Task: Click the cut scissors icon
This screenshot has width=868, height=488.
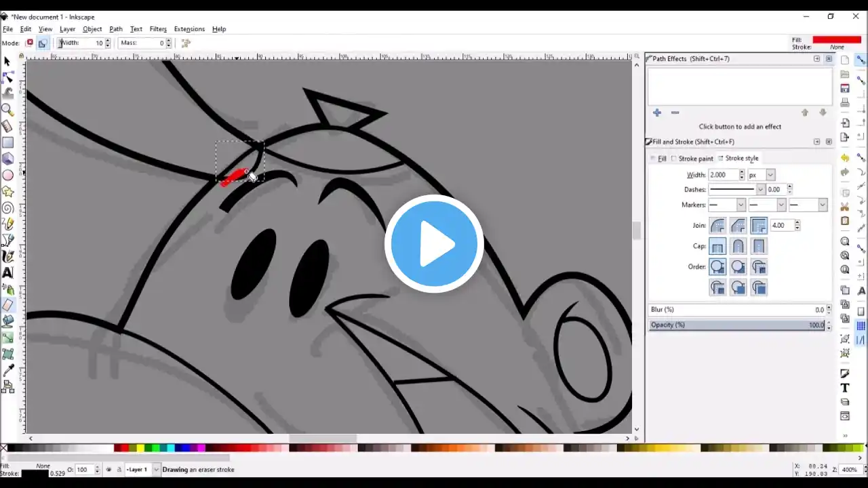Action: (845, 207)
